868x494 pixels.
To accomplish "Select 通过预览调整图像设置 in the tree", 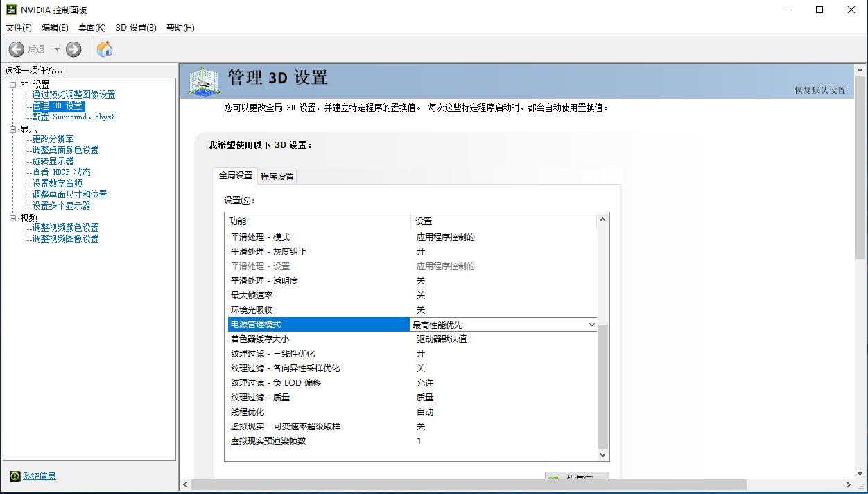I will pyautogui.click(x=73, y=95).
